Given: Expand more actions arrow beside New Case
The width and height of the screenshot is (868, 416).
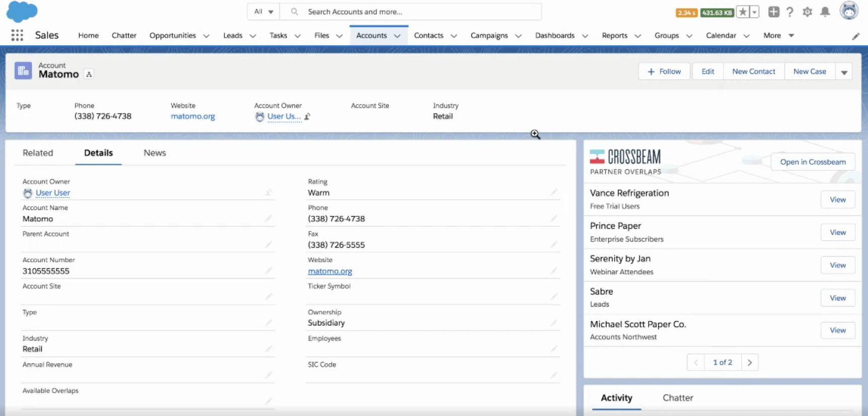Looking at the screenshot, I should [844, 72].
